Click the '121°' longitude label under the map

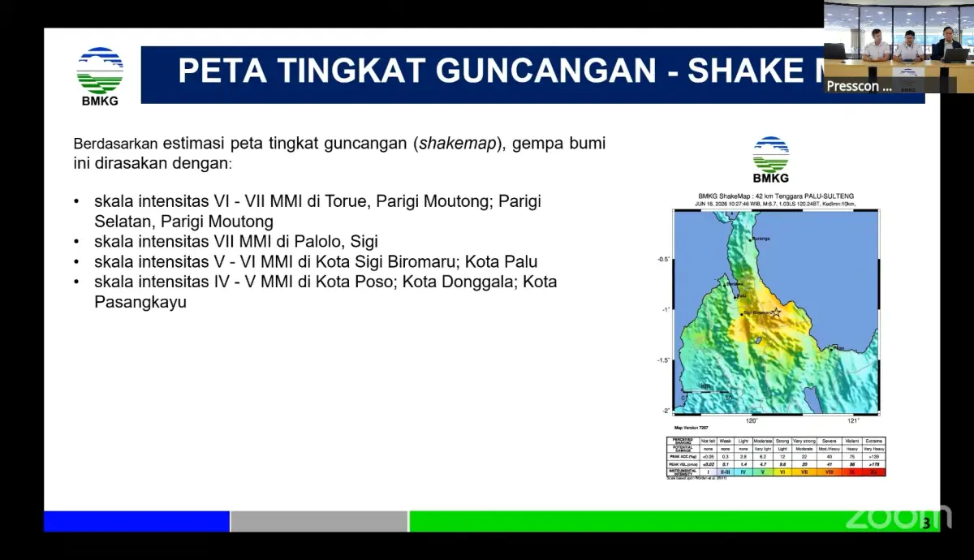click(852, 420)
